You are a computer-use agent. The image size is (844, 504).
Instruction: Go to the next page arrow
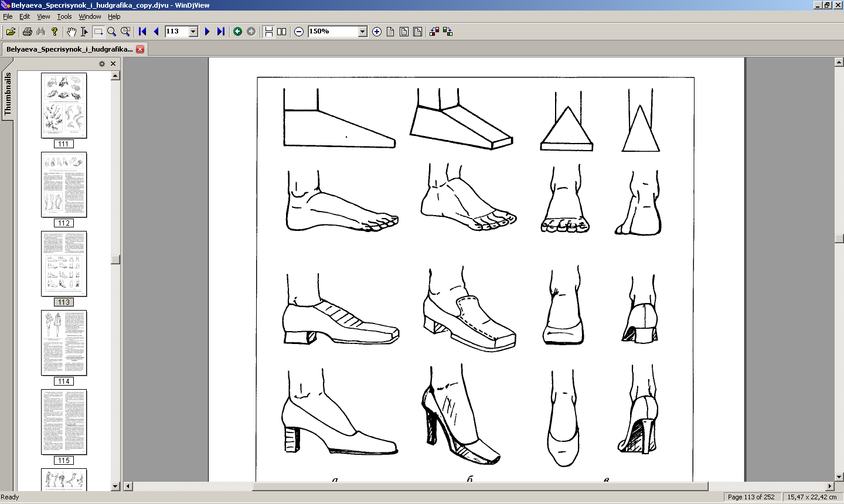[x=207, y=32]
